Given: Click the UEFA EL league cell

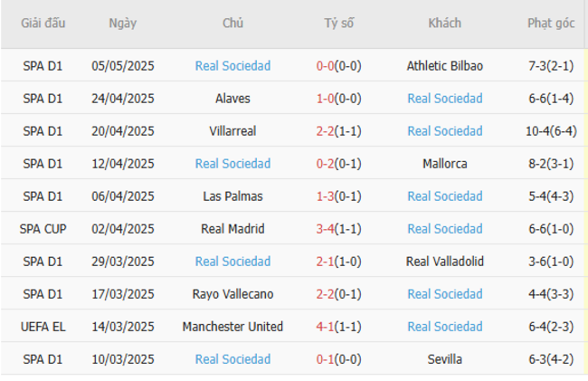Looking at the screenshot, I should [43, 327].
